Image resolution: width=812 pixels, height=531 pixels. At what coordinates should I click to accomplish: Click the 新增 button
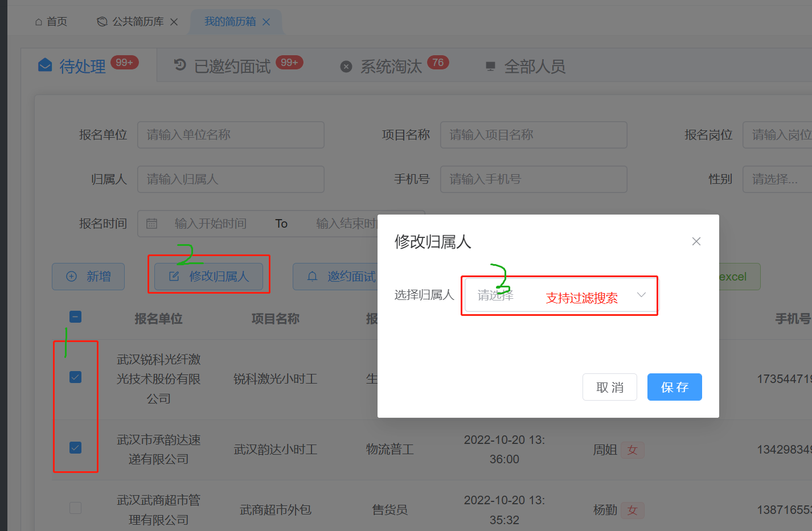pyautogui.click(x=88, y=277)
